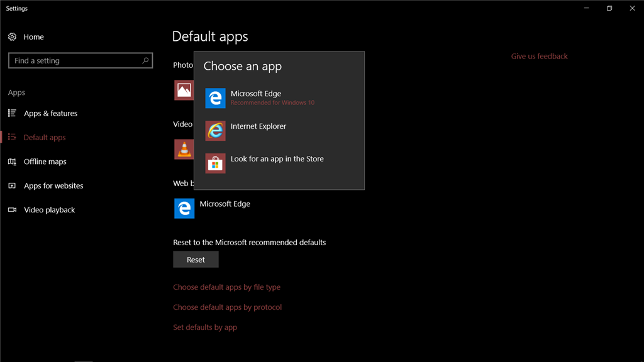
Task: Open Set defaults by app link
Action: tap(205, 327)
